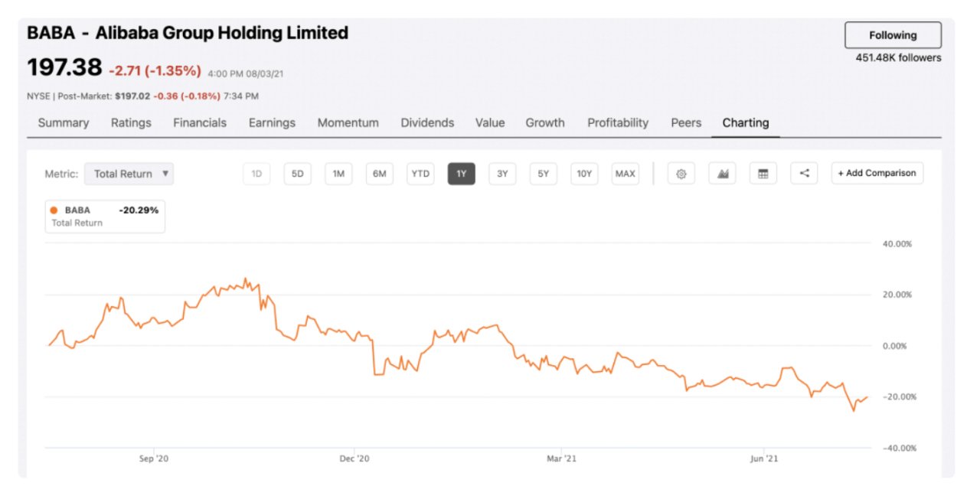Click the BABA Alibaba Group Holding title
The height and width of the screenshot is (489, 980).
coord(188,33)
